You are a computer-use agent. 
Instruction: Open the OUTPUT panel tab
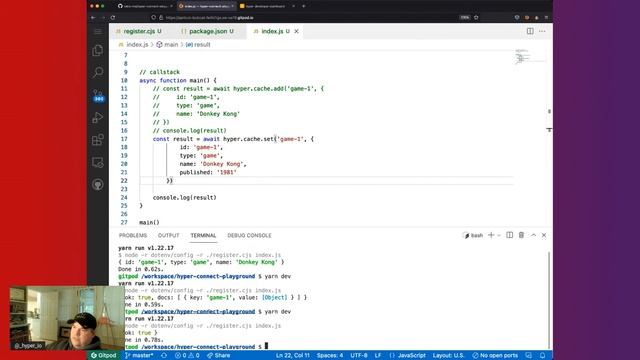click(168, 236)
